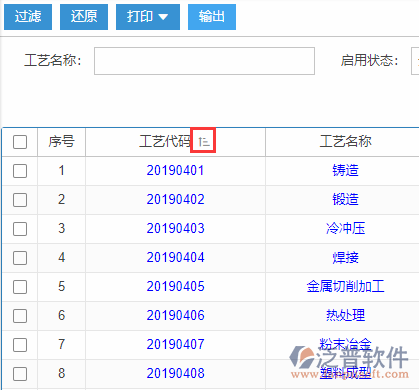The width and height of the screenshot is (419, 390).
Task: Open the 粉末冶金 process link
Action: (345, 344)
